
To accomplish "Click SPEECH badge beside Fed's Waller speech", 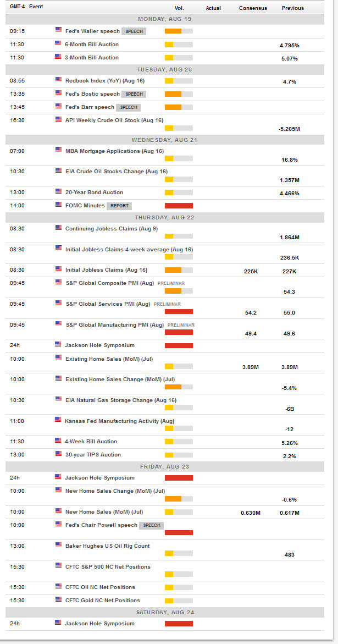I will click(x=134, y=32).
